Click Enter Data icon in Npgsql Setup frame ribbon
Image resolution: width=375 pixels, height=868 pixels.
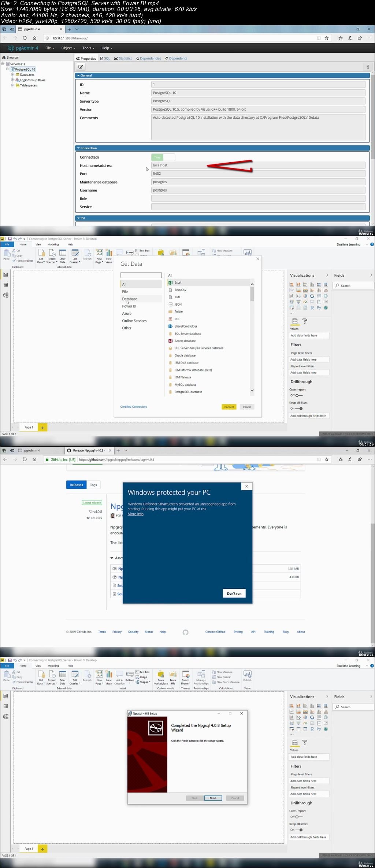pyautogui.click(x=63, y=674)
